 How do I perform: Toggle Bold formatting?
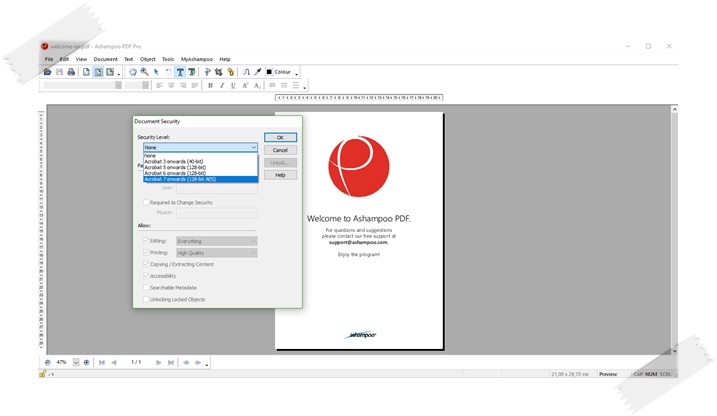click(210, 85)
